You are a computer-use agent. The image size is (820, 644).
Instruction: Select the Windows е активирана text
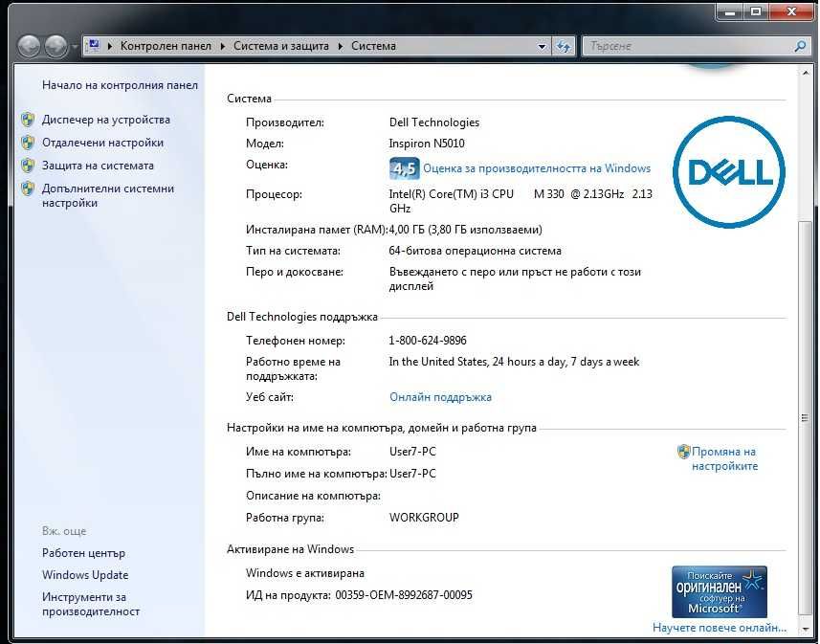point(305,573)
